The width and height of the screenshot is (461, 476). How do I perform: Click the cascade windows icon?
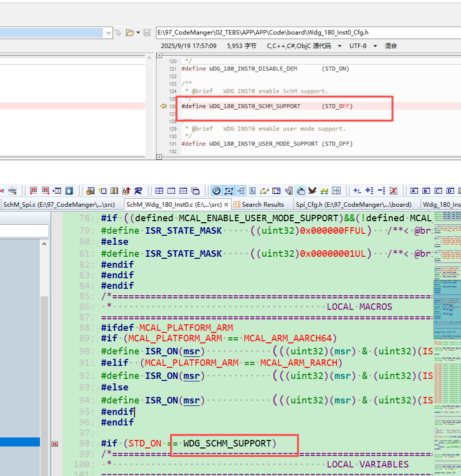coord(195,191)
